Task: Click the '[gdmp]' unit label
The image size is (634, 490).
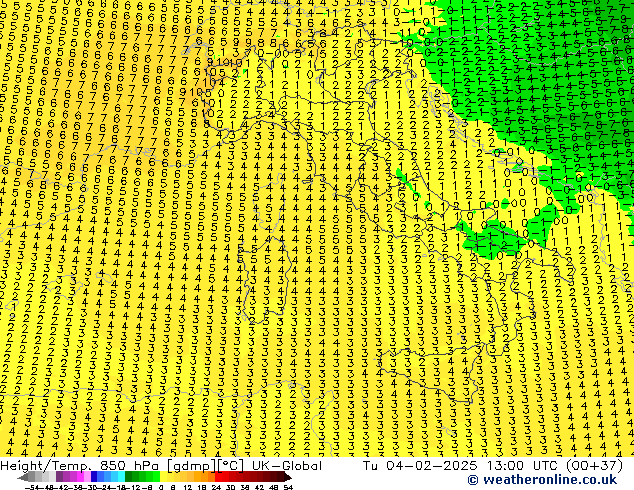Action: (x=190, y=466)
